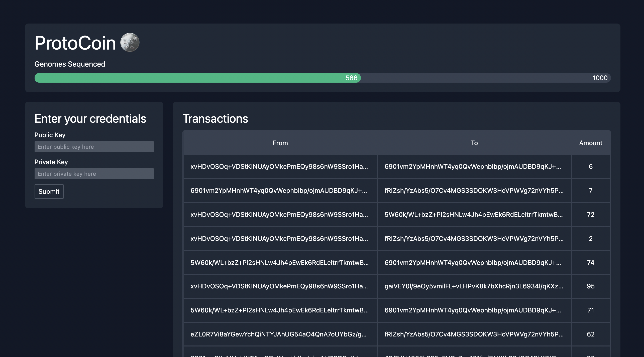Click the amount cell showing 62
Viewport: 644px width, 357px height.
pos(590,334)
